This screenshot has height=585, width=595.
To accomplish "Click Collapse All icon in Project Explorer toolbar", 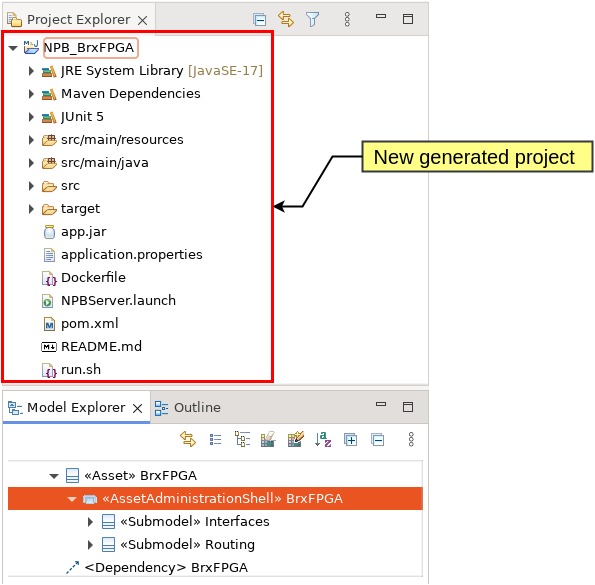I will tap(260, 19).
